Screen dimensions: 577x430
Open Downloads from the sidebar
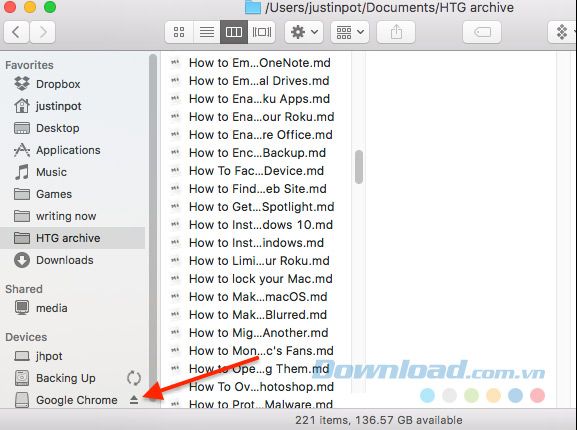(72, 260)
